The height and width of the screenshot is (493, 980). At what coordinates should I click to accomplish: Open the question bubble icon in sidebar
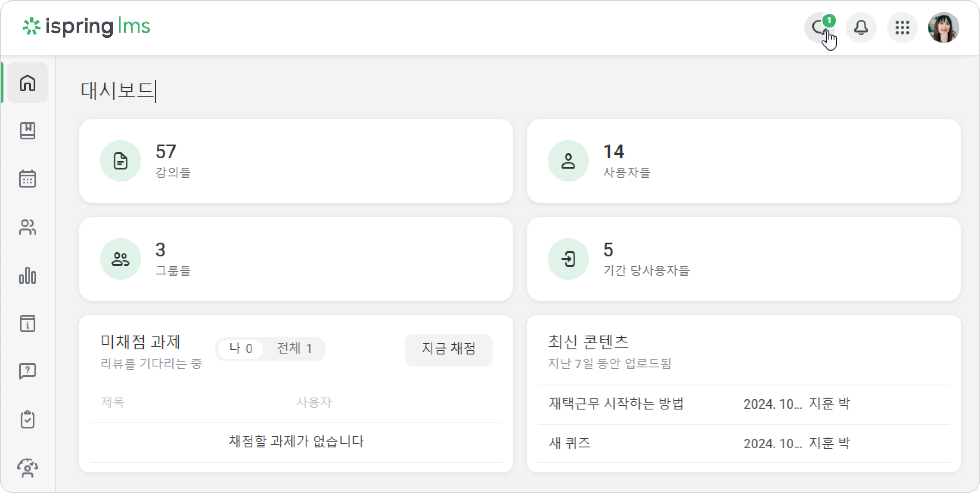click(x=28, y=371)
